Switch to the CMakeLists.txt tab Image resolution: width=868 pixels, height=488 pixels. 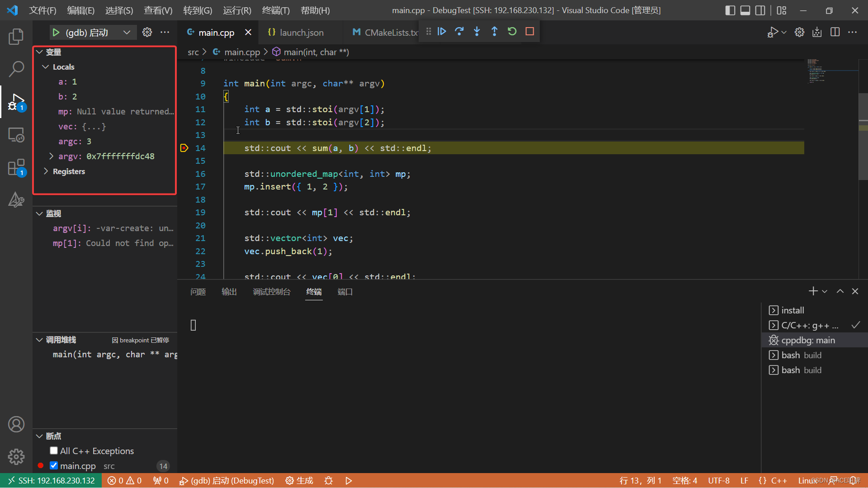386,33
